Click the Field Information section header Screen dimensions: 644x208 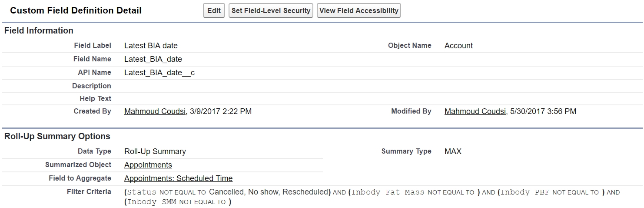[39, 30]
